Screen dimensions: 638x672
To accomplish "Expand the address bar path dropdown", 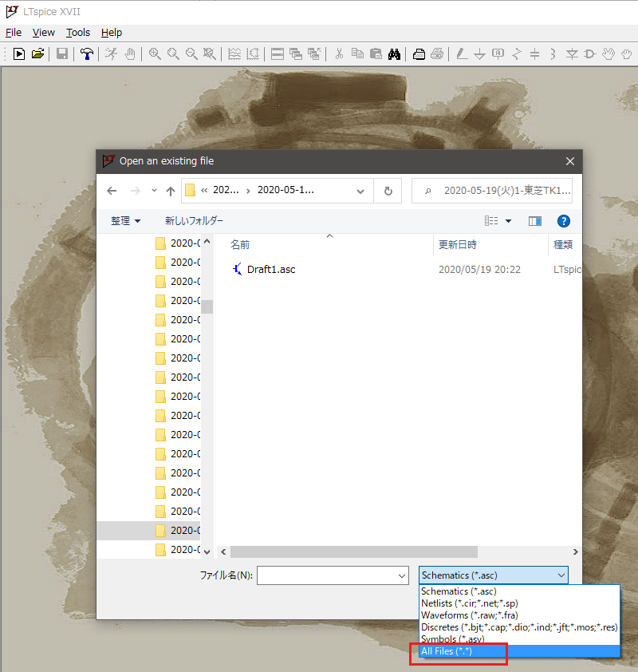I will (x=360, y=191).
